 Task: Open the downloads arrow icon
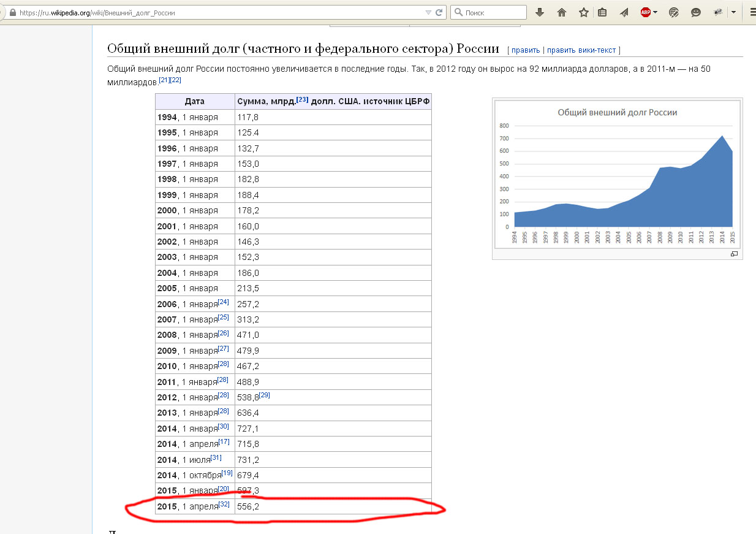point(540,12)
